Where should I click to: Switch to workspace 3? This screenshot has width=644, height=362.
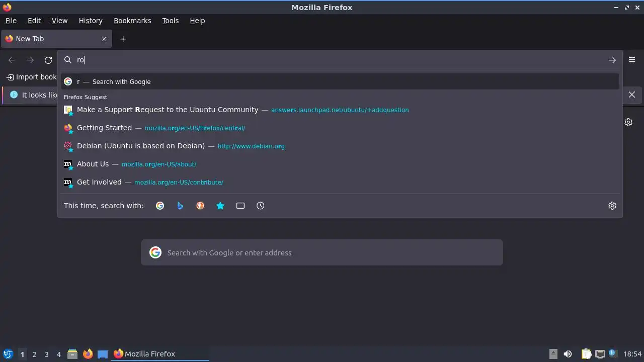point(46,354)
